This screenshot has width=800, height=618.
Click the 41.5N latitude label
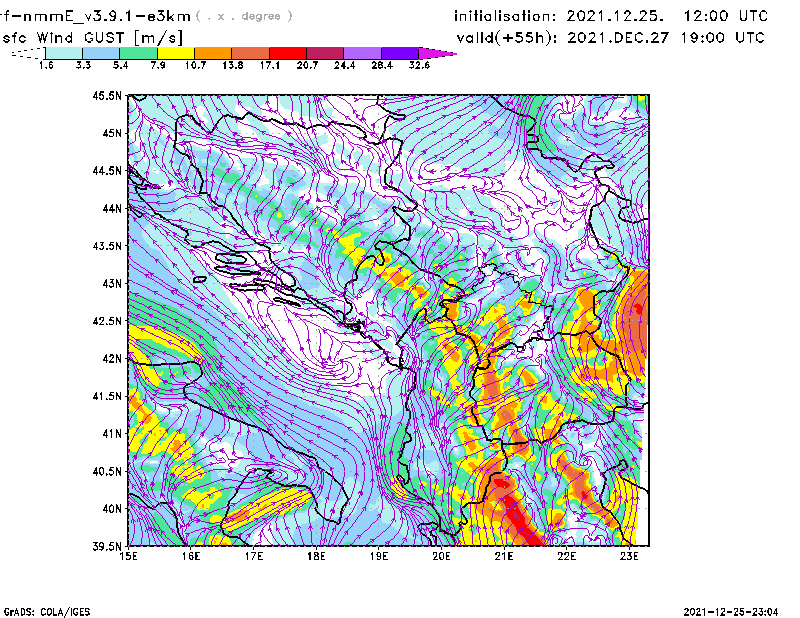(x=107, y=396)
